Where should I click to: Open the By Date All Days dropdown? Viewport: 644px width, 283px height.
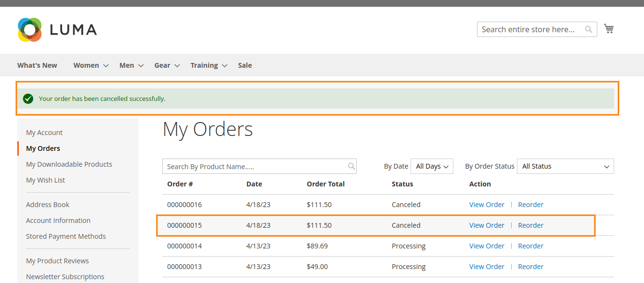point(432,166)
